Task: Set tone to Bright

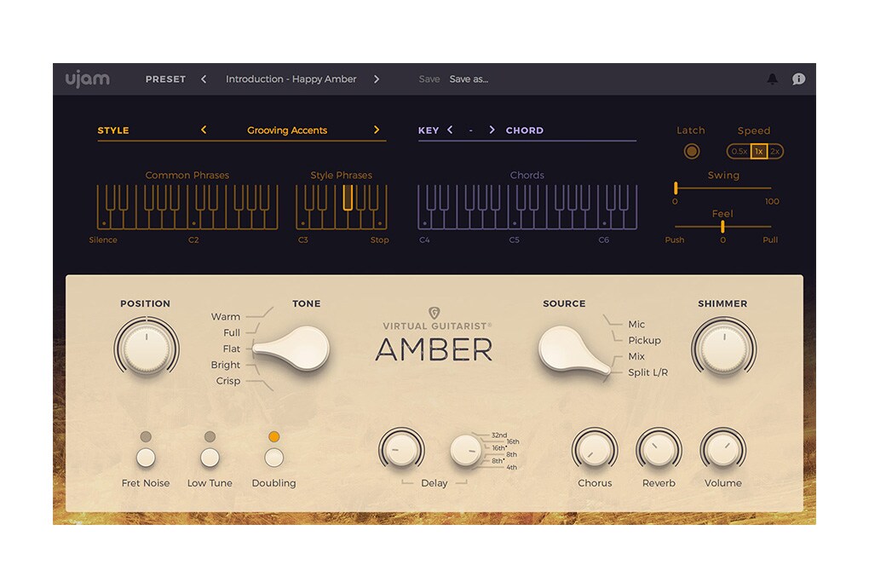Action: coord(226,365)
